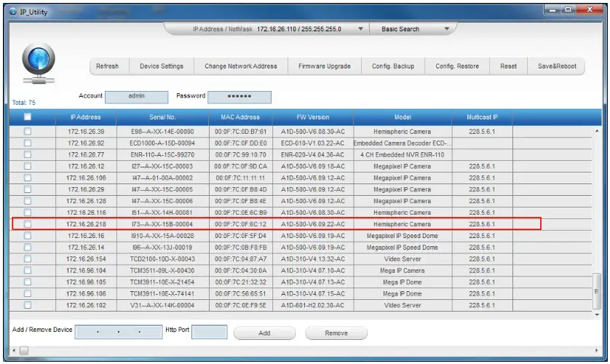
Task: Check the box for 172.16.26.92 row
Action: [x=28, y=143]
